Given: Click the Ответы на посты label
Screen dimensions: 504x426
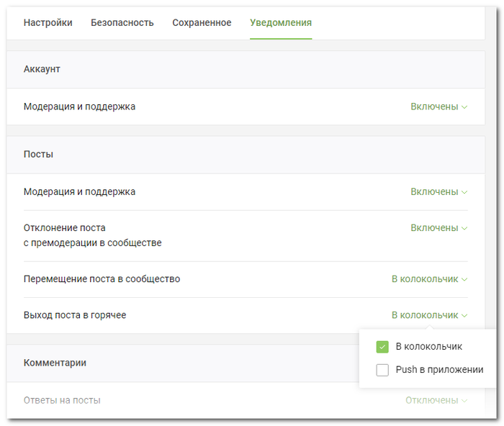Looking at the screenshot, I should click(62, 400).
